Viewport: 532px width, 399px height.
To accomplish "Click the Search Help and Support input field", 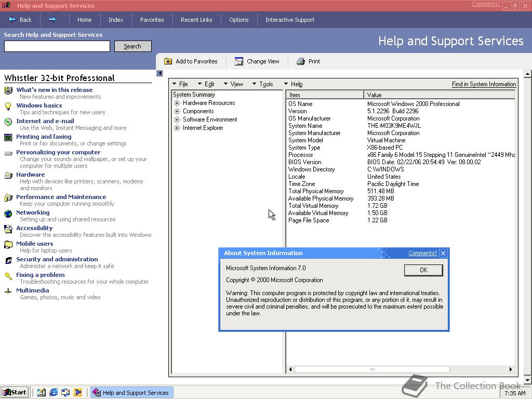I will click(57, 46).
